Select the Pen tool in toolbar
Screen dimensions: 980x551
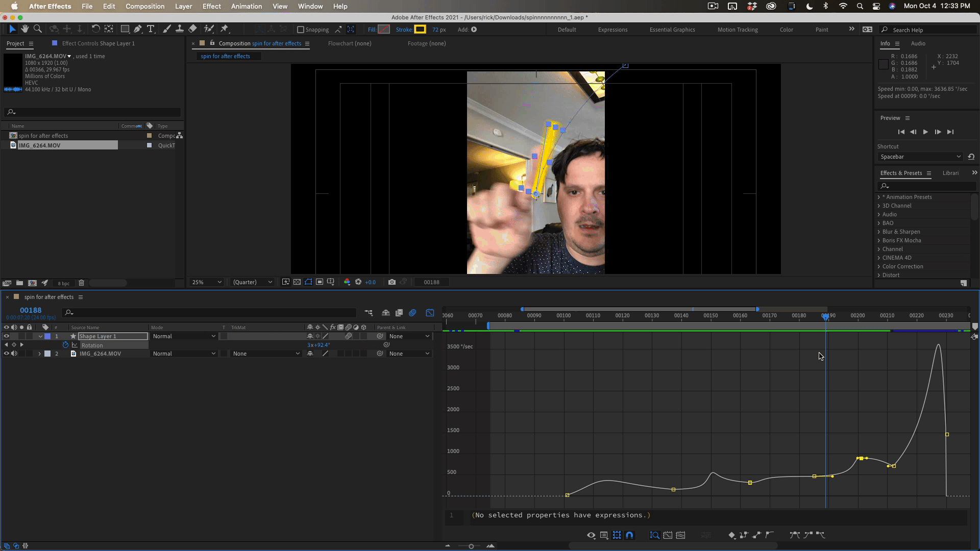click(x=138, y=29)
